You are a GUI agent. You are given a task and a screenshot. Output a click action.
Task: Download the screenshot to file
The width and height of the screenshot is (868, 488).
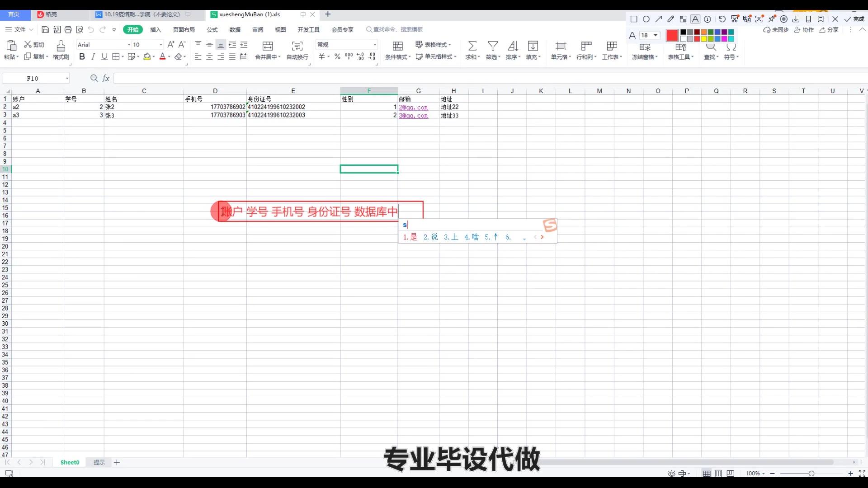(796, 19)
